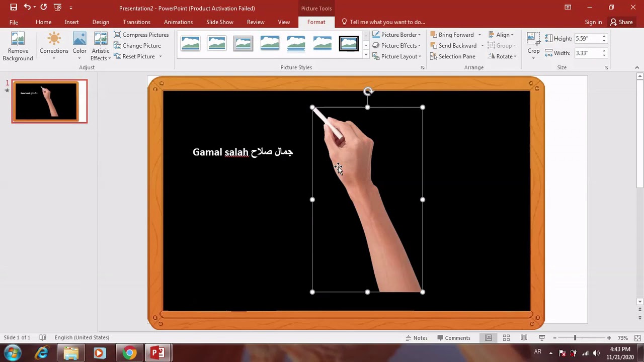Expand the Picture Effects dropdown
Screen dimensions: 644x362
[x=419, y=46]
